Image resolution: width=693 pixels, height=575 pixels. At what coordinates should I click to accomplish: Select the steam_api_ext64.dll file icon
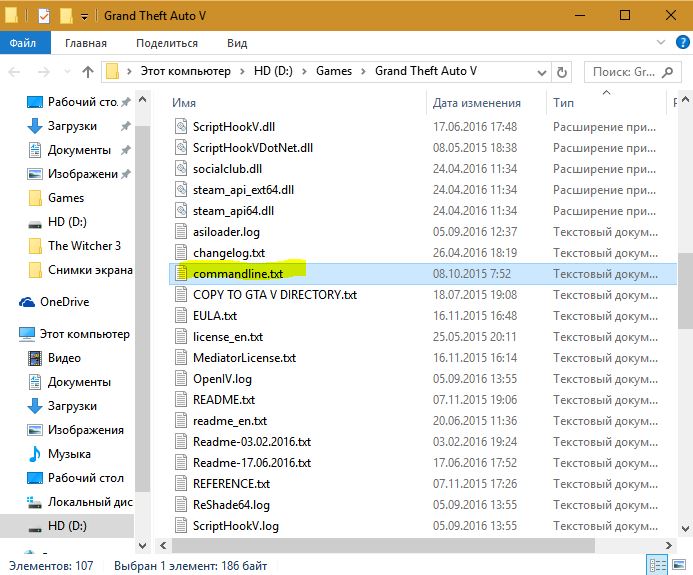tap(181, 190)
